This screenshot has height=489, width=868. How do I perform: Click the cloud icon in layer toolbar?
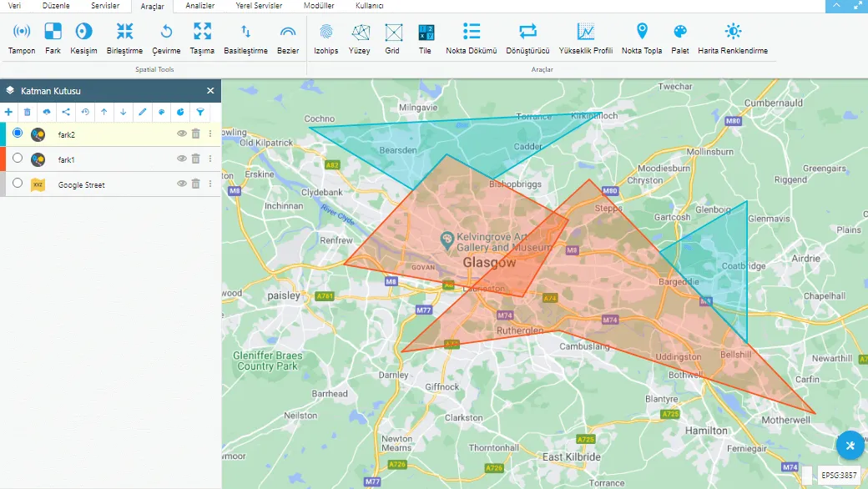coord(47,113)
